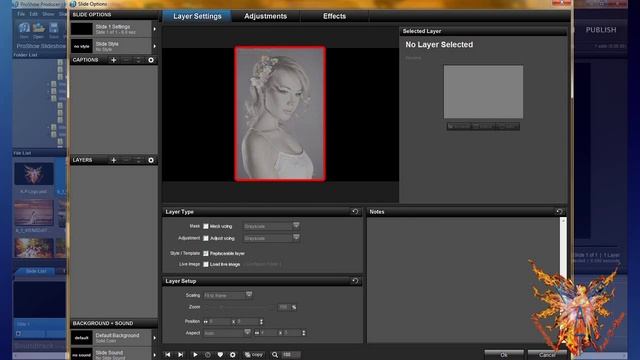Expand the Slide Style arrow
This screenshot has width=640, height=360.
coord(154,46)
